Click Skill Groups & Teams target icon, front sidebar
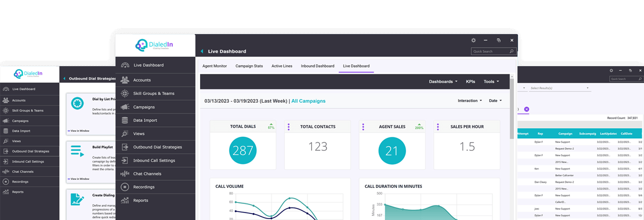Screen dimensions: 644x220 pyautogui.click(x=124, y=93)
